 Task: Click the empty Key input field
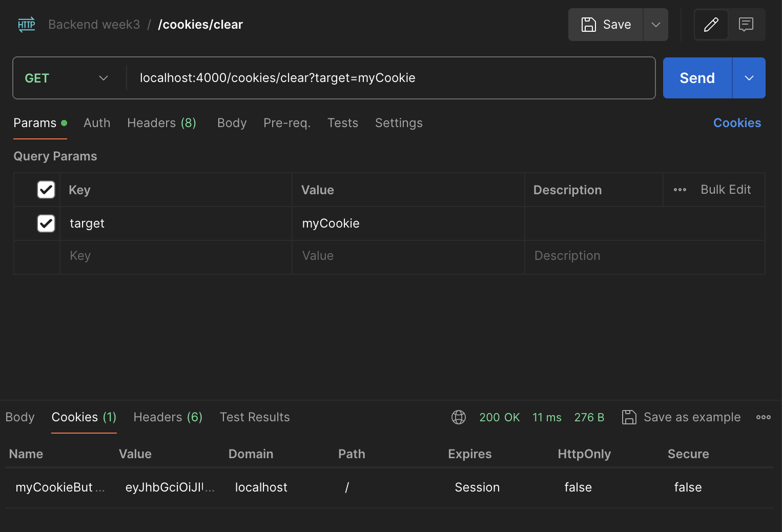coord(176,256)
